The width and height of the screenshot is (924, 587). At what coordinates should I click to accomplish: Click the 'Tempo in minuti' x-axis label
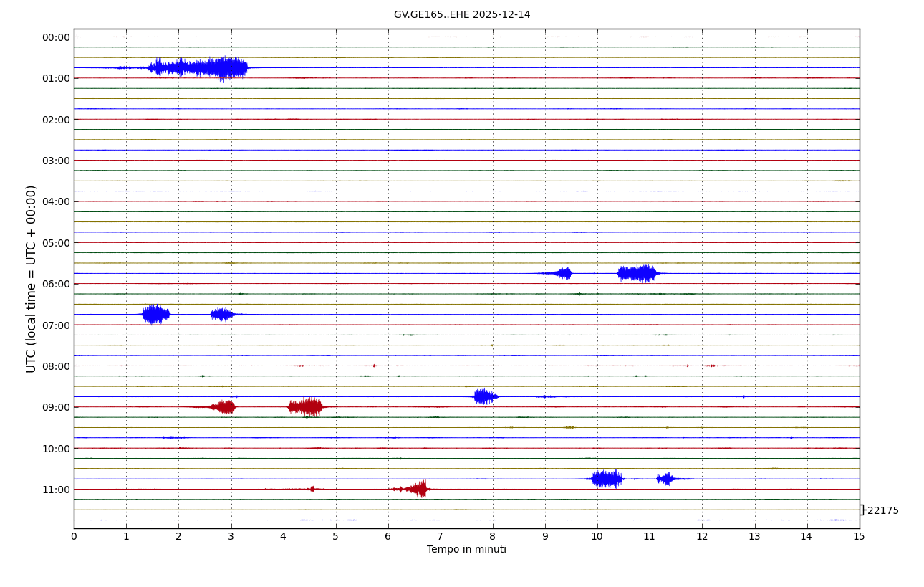tap(466, 550)
